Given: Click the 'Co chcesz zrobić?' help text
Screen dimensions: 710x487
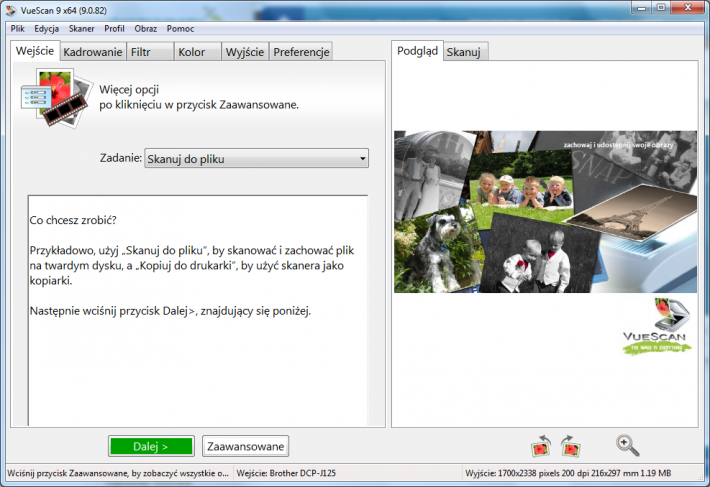Looking at the screenshot, I should [73, 220].
